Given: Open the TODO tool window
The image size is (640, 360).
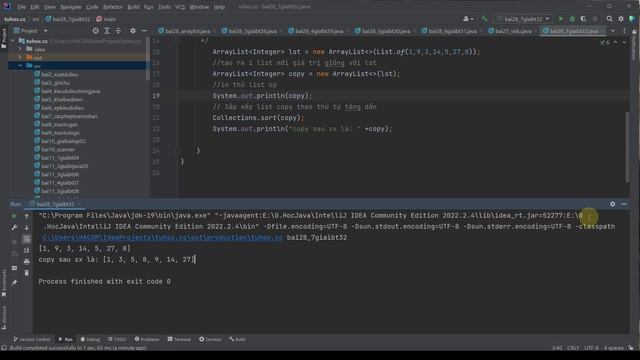Looking at the screenshot, I should (117, 339).
